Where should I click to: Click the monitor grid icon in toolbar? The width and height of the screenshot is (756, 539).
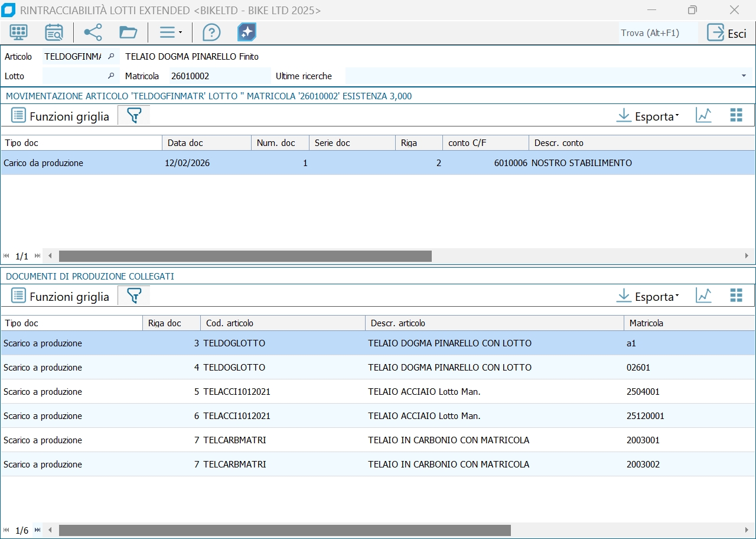pos(19,33)
